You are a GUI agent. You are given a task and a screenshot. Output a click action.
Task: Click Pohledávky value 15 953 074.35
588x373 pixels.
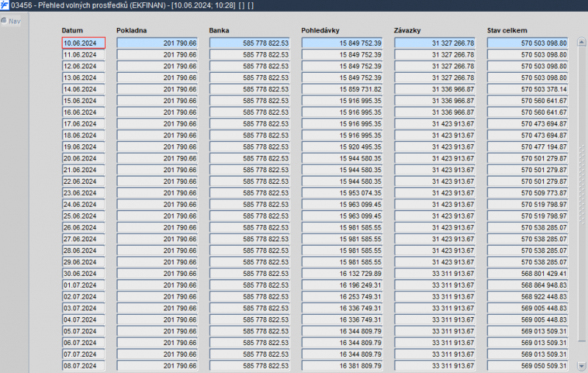[x=342, y=193]
